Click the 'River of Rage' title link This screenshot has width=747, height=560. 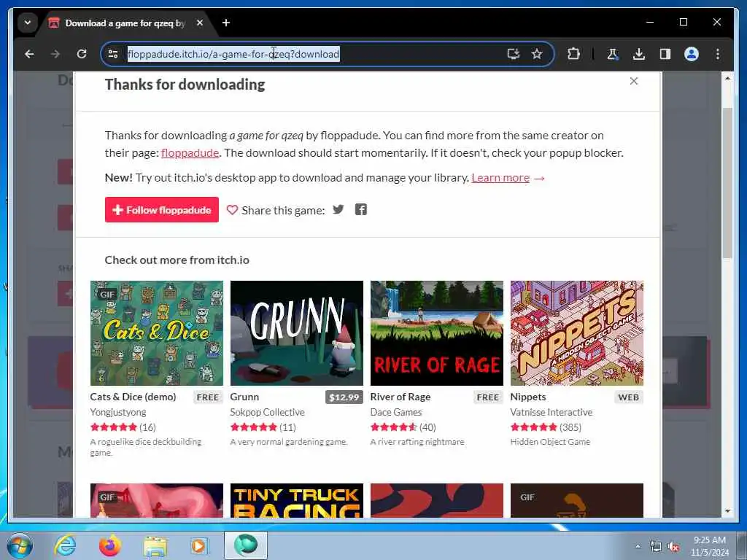click(400, 397)
